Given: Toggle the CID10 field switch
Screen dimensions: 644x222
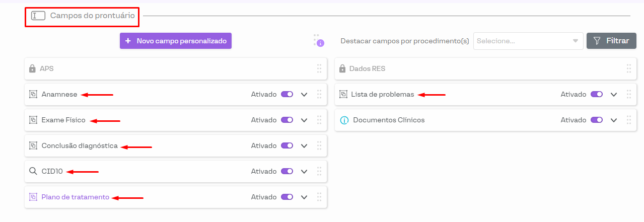Looking at the screenshot, I should coord(287,171).
